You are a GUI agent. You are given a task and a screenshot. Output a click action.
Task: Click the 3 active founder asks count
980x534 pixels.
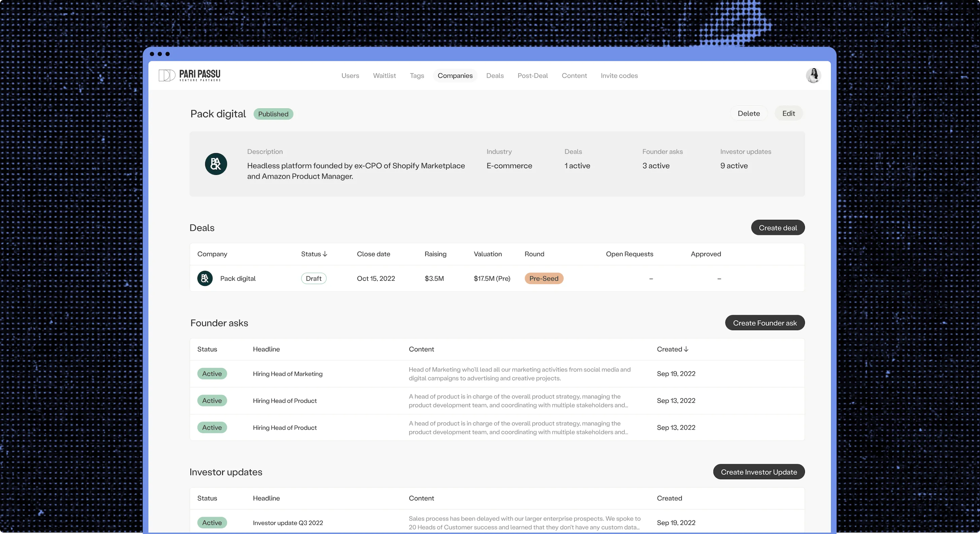656,166
